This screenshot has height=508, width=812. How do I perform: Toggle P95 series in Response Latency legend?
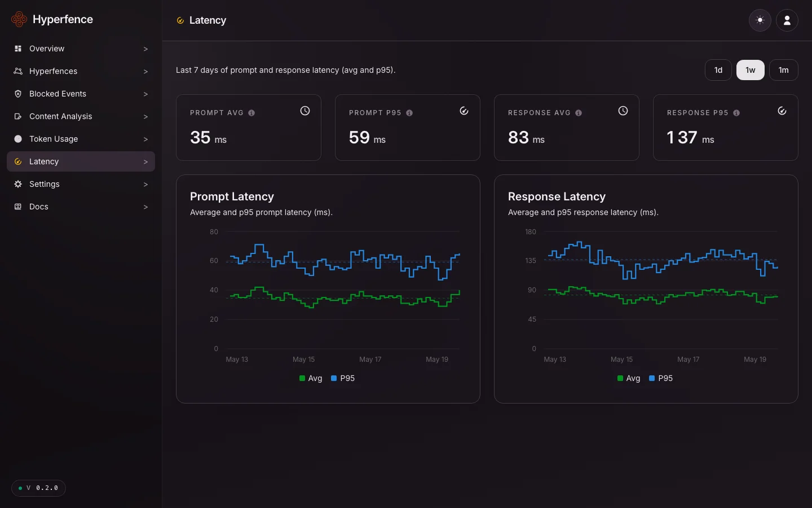coord(661,378)
